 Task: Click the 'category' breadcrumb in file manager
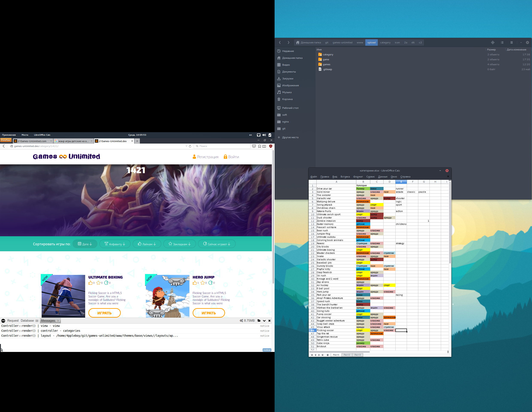(385, 43)
